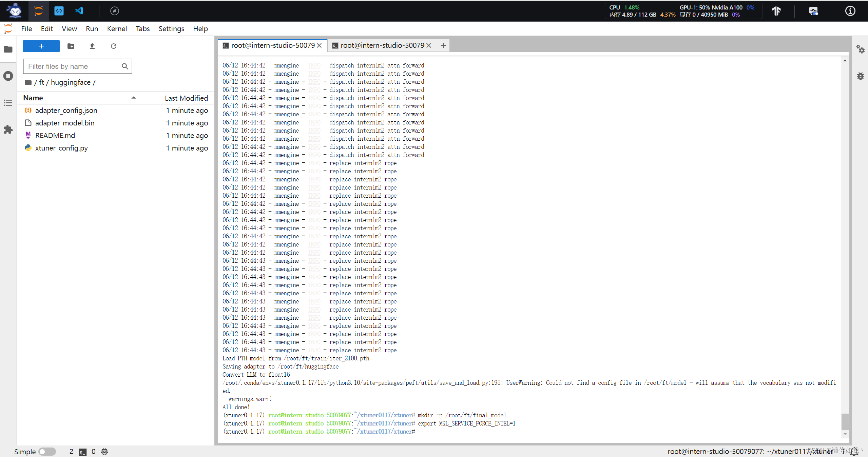Open the TensorBoard icon in top bar

click(776, 11)
